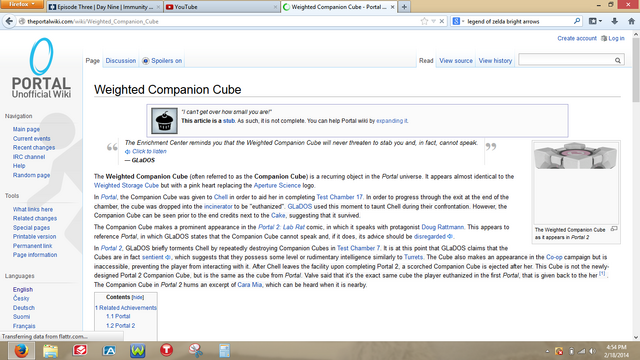Show hidden system tray icons
640x360 pixels.
(x=547, y=351)
